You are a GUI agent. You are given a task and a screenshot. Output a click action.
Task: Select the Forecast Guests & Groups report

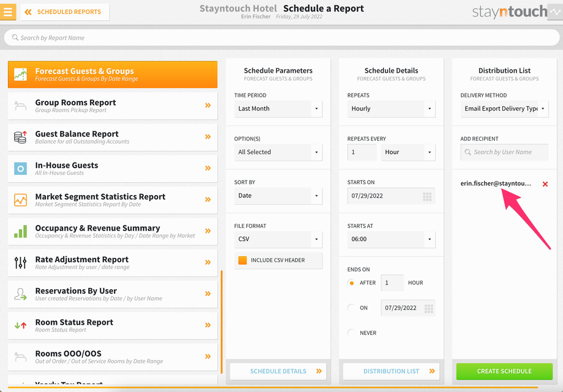[113, 75]
